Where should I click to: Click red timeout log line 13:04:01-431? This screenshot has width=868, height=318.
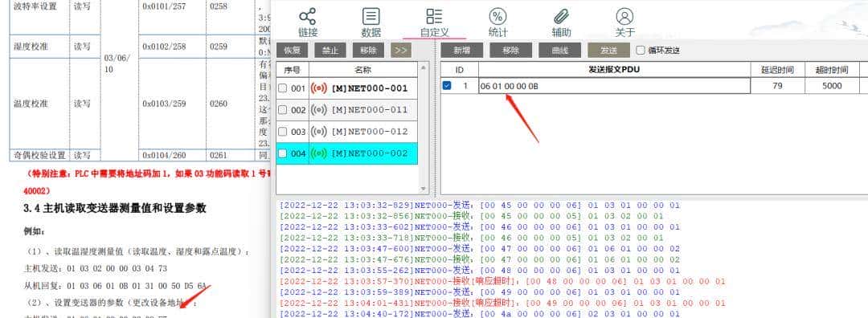click(502, 303)
